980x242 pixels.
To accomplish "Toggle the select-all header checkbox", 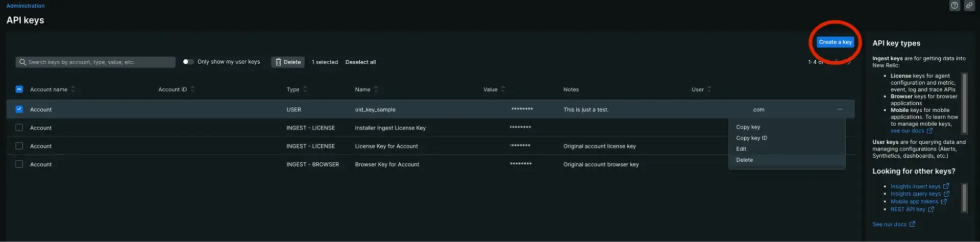I will 19,89.
